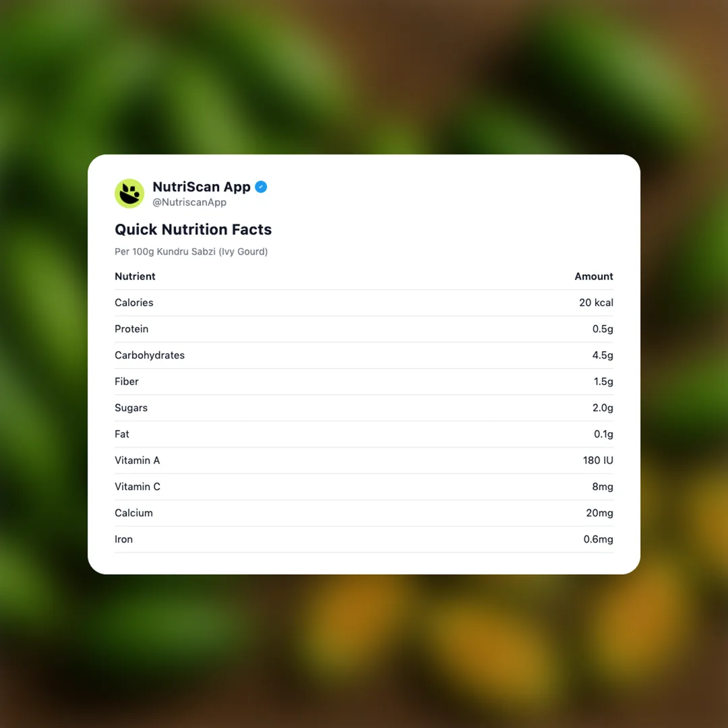Screen dimensions: 728x728
Task: Click the 0.6mg iron amount
Action: (598, 539)
